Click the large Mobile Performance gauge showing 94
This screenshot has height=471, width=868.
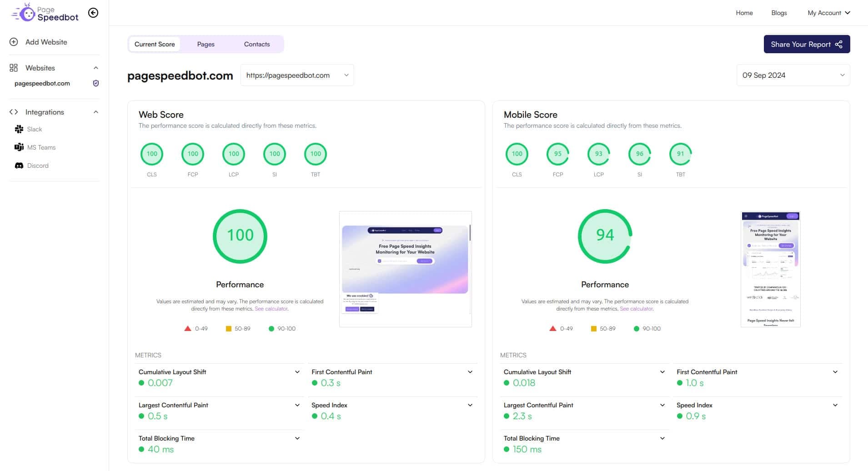[605, 236]
